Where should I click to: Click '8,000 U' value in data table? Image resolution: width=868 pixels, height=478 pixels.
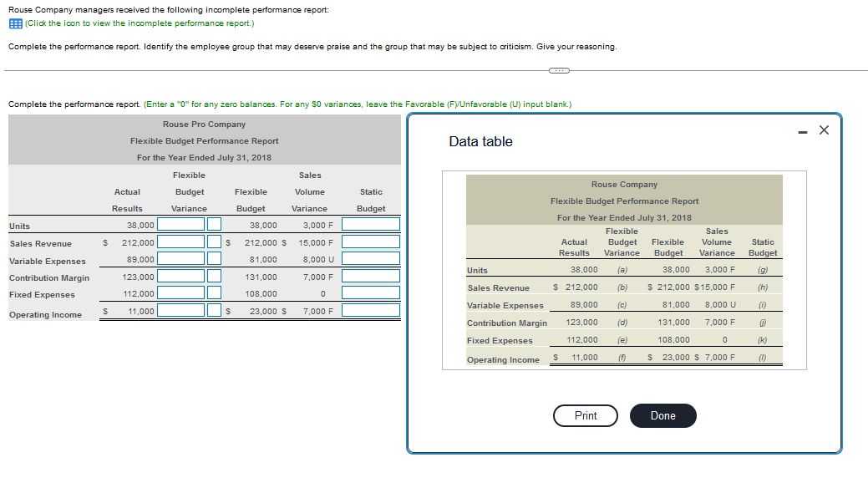tap(720, 305)
